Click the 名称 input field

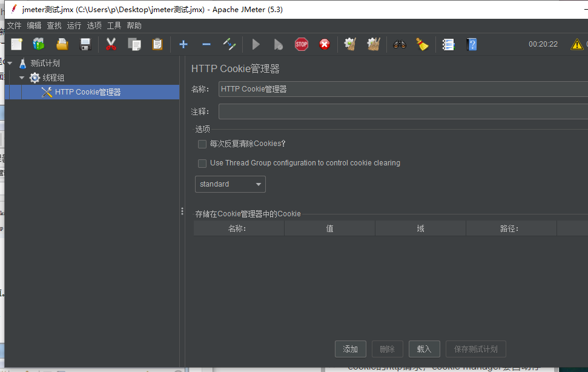pyautogui.click(x=403, y=89)
